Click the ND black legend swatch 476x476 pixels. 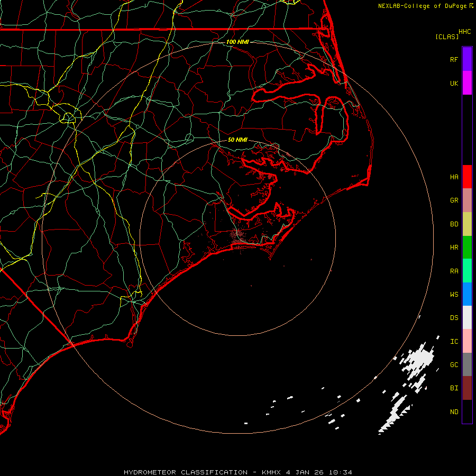[x=467, y=411]
